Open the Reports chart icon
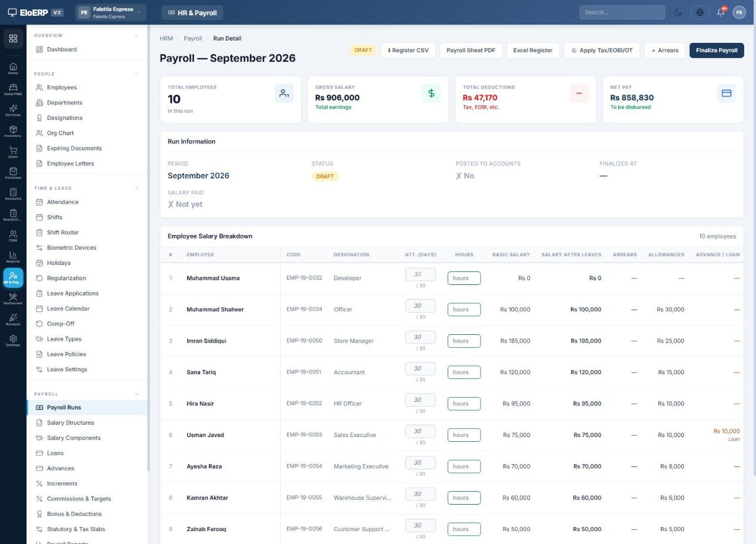Image resolution: width=756 pixels, height=544 pixels. (13, 257)
